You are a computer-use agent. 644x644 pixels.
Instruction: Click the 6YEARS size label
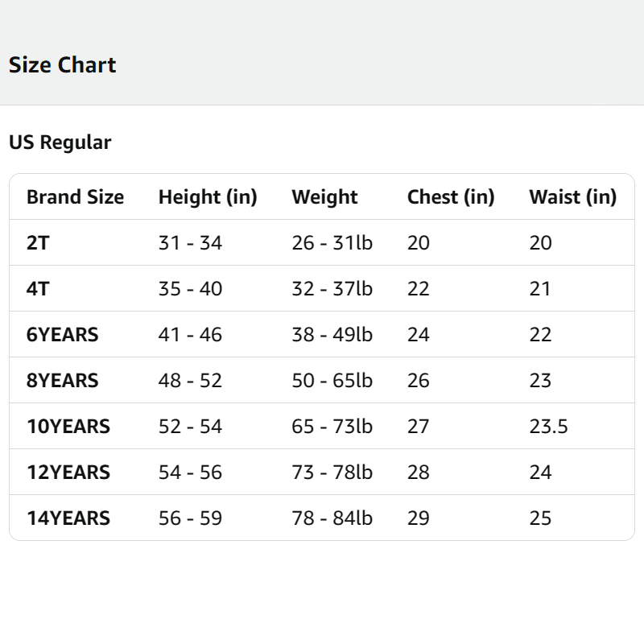[x=62, y=334]
